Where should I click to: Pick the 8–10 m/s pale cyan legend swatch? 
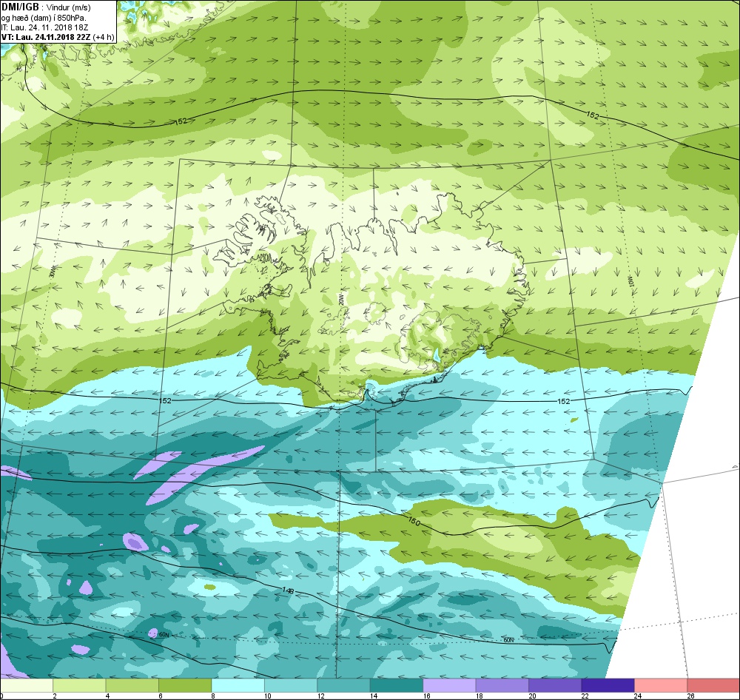click(x=238, y=685)
